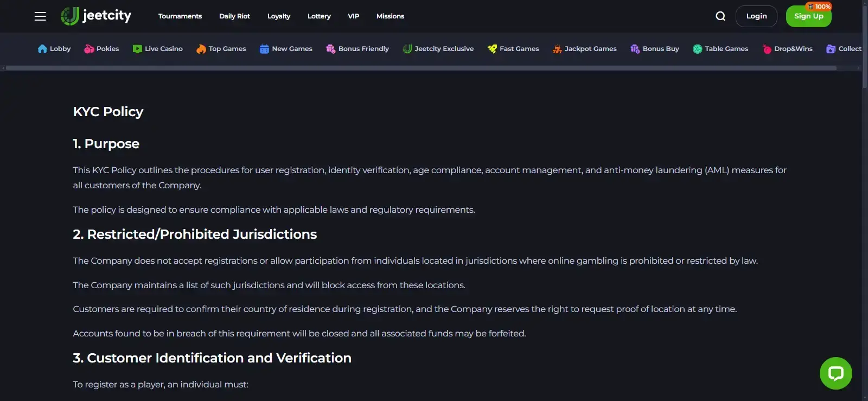Open the Tournaments menu item
The image size is (868, 401).
point(180,16)
